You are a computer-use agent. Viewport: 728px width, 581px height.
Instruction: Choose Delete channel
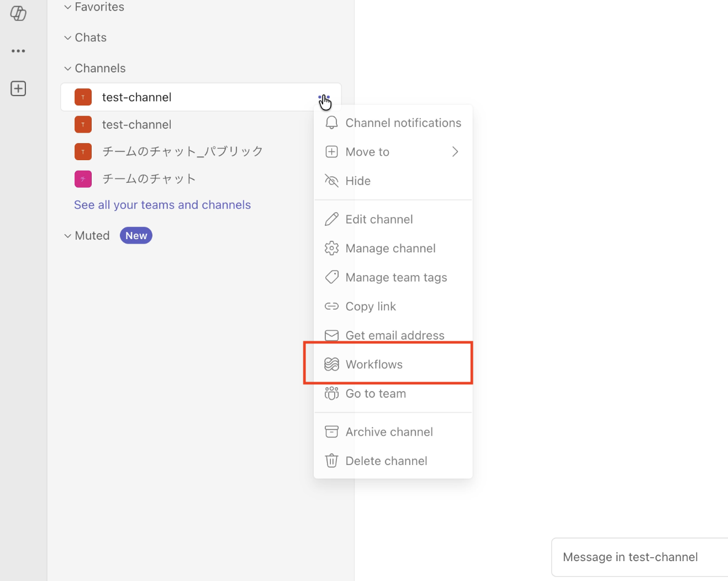[x=393, y=461]
